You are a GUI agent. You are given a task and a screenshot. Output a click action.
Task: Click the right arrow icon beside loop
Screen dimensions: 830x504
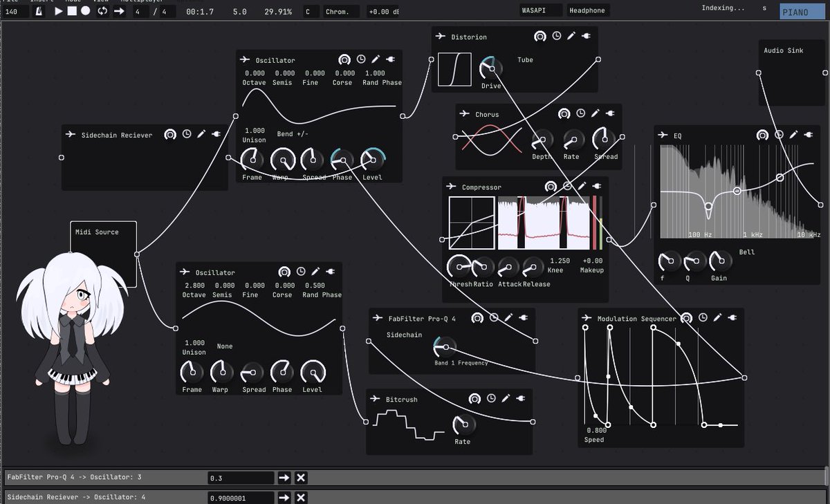119,10
